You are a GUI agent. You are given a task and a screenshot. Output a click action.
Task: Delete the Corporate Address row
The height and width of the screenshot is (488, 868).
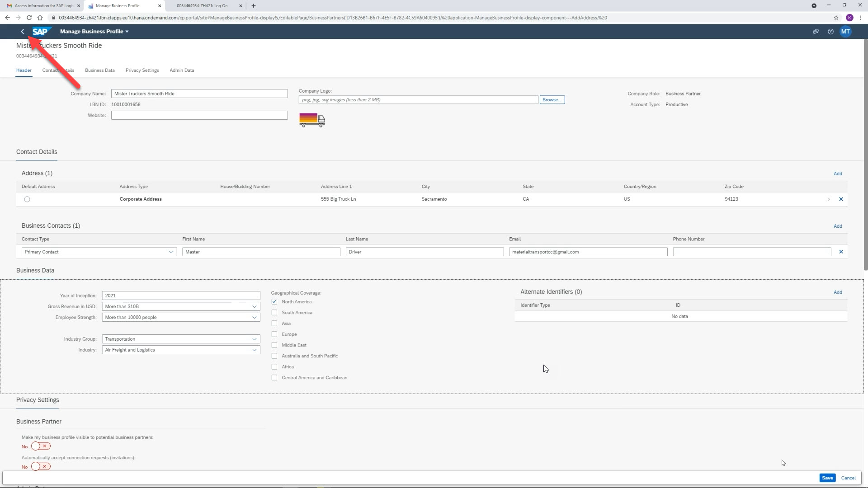(x=841, y=199)
